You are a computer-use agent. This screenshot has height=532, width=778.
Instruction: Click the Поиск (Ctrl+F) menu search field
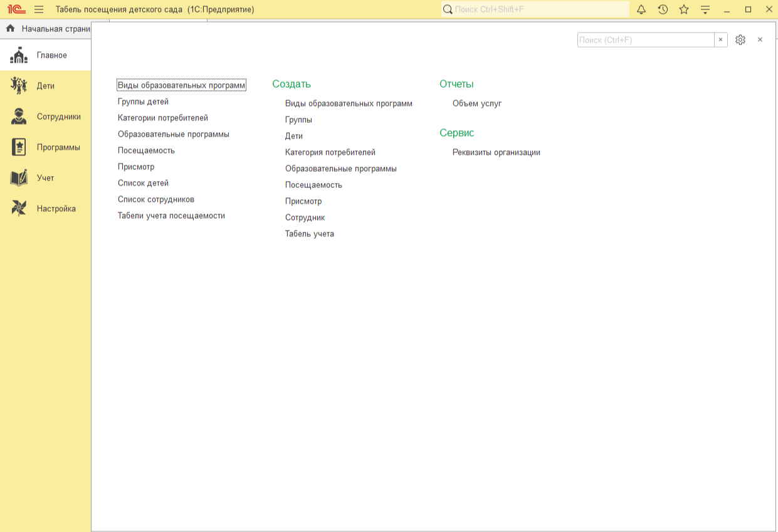pos(645,39)
